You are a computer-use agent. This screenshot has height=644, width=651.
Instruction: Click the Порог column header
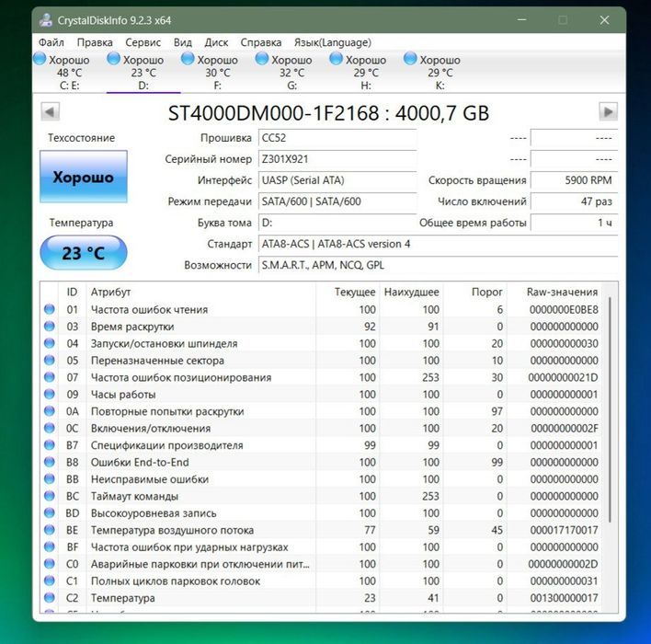pyautogui.click(x=475, y=292)
